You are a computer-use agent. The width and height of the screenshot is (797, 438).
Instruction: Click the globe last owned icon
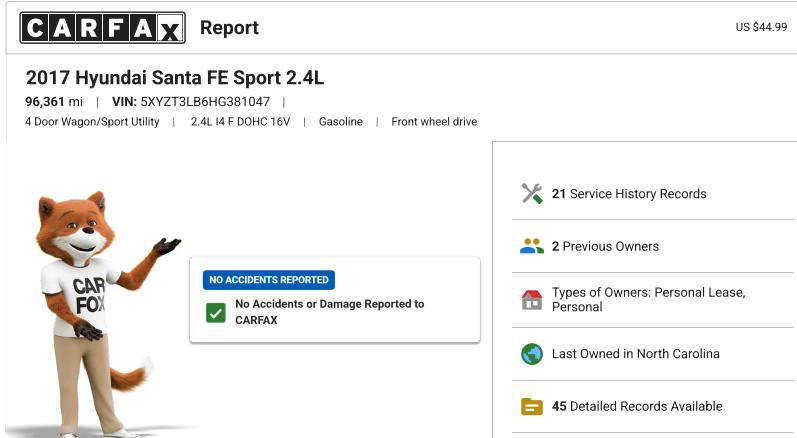coord(532,354)
